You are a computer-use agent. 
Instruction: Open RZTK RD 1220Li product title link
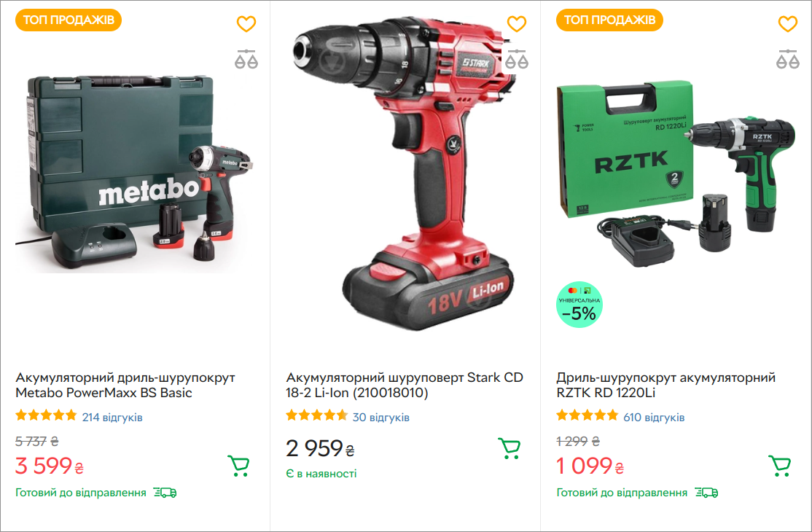(x=666, y=385)
